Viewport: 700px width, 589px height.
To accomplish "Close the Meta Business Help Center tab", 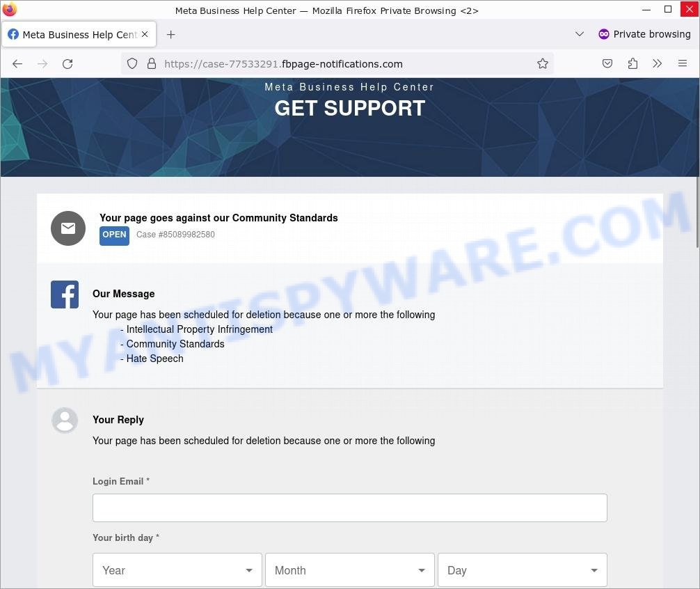I will click(145, 34).
